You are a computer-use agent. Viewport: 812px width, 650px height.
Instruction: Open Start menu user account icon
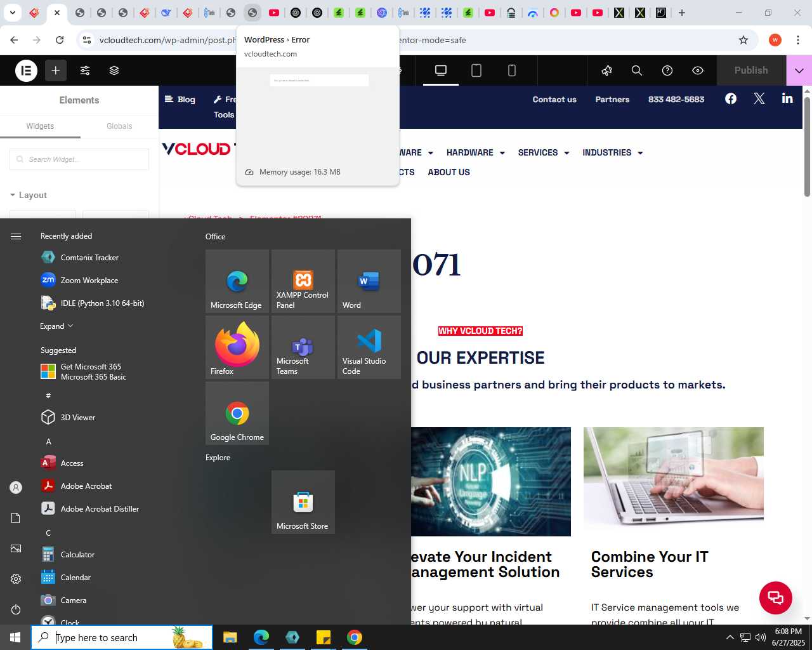(16, 487)
